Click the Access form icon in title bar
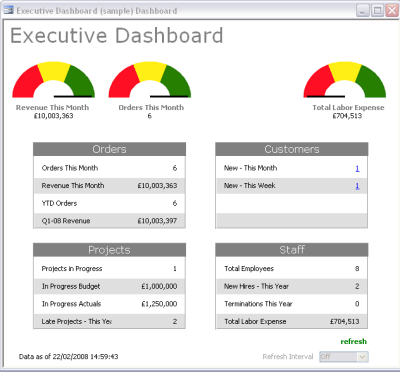 pos(8,10)
